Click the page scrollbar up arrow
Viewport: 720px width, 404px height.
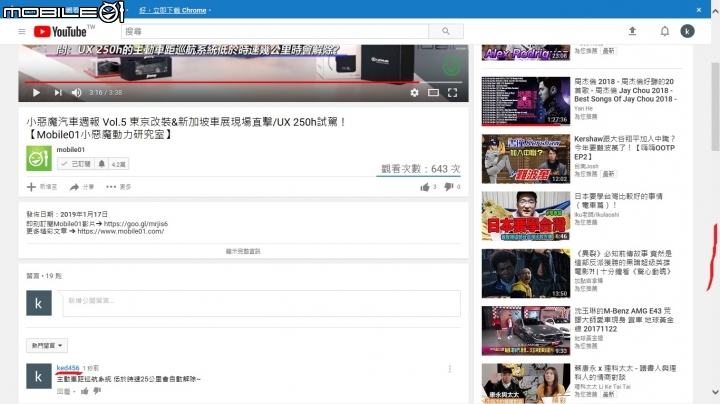coord(715,12)
